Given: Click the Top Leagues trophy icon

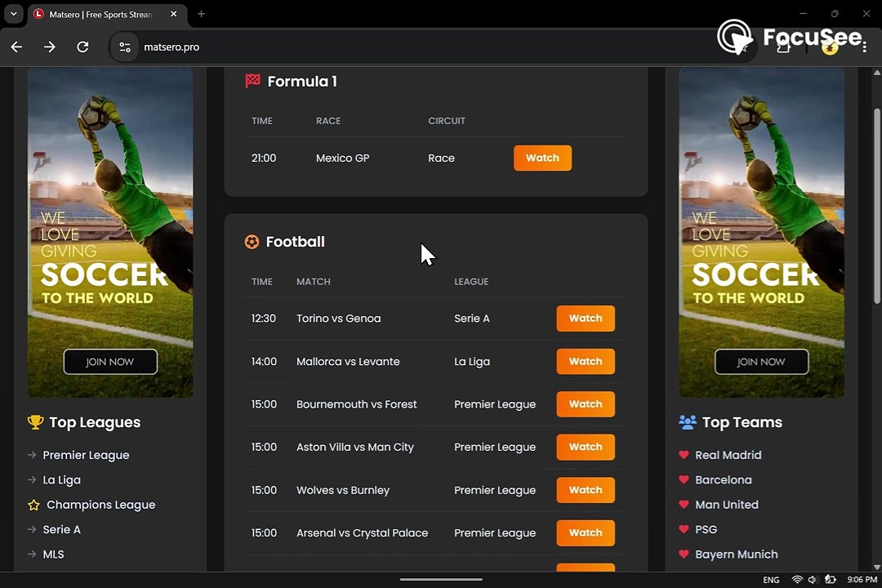Looking at the screenshot, I should 35,422.
